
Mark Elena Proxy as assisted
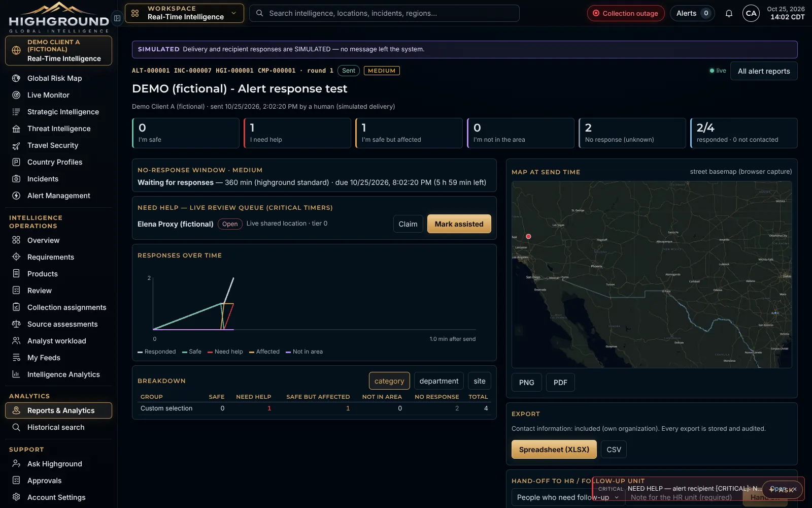pos(459,224)
